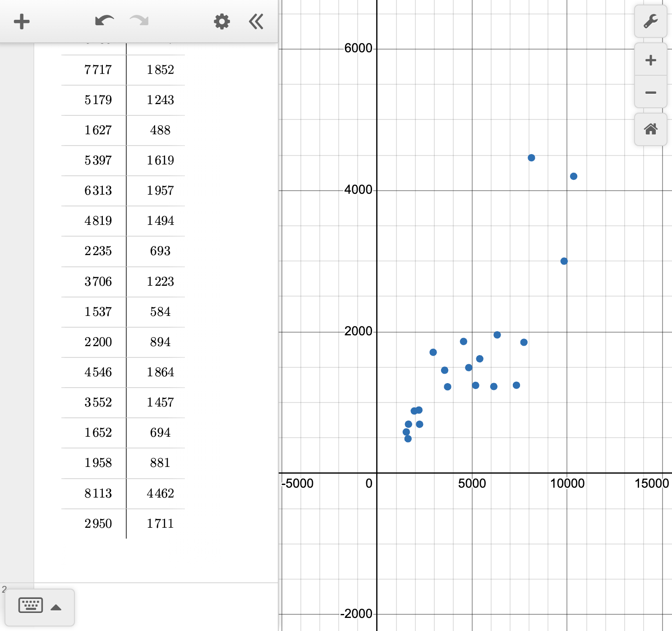
Task: Expand the keyboard options with the arrow
Action: coord(57,607)
